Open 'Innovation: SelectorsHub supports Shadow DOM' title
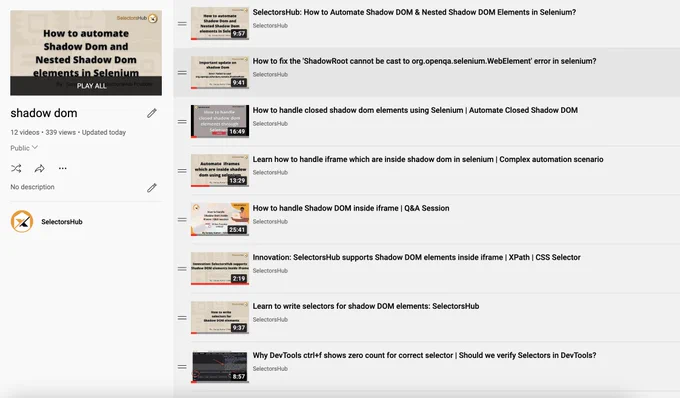The height and width of the screenshot is (398, 680). (416, 257)
